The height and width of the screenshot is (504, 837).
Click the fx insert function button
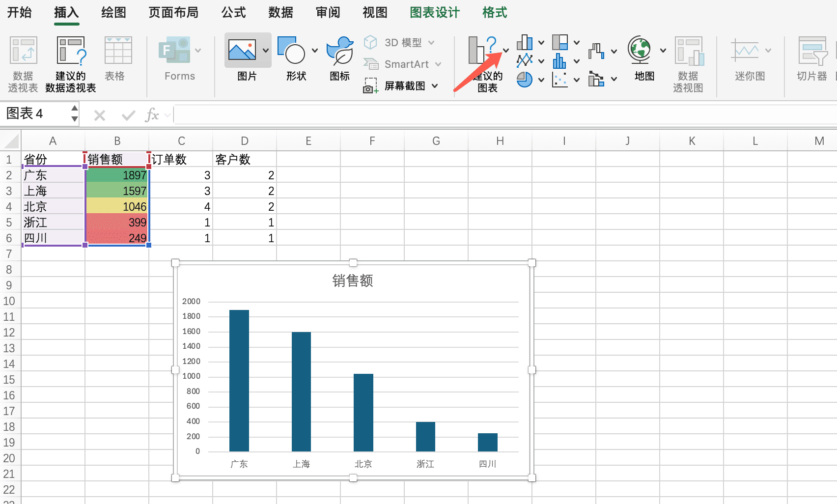tap(152, 115)
